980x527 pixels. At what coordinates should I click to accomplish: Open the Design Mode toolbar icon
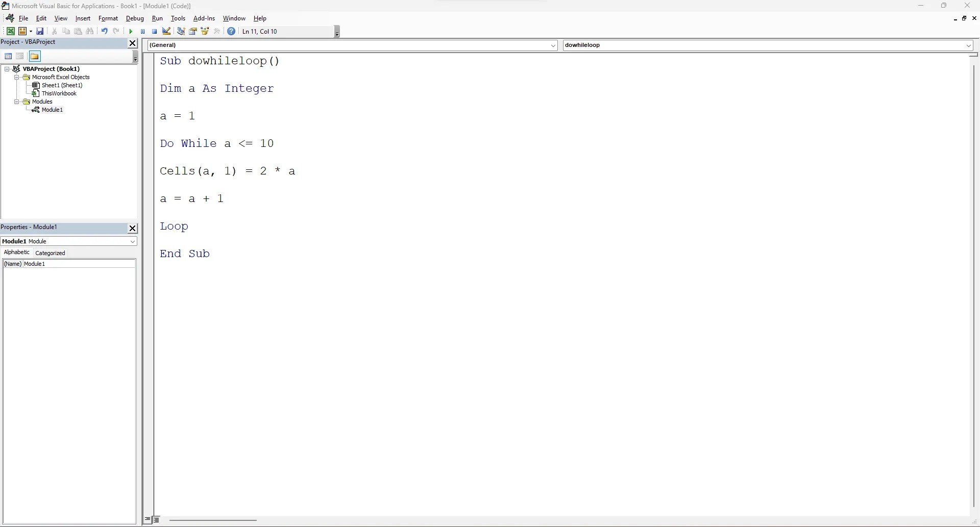[166, 31]
